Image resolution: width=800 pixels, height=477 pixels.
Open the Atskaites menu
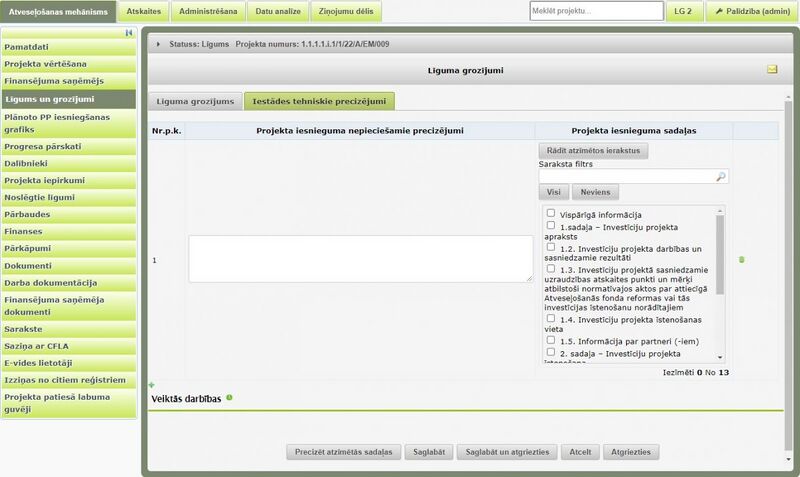coord(143,11)
